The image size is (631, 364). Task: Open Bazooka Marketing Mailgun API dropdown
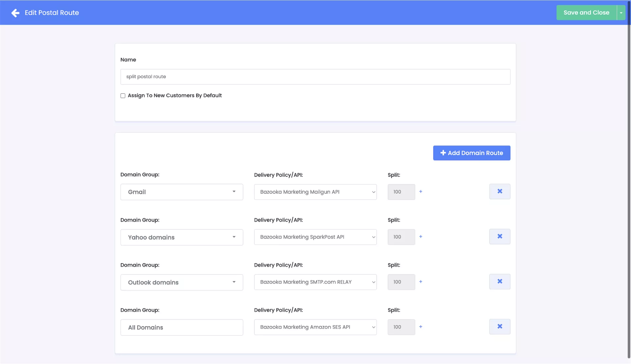[315, 192]
